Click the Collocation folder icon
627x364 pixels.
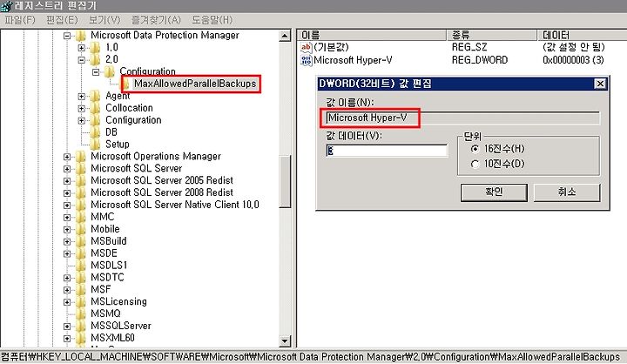pyautogui.click(x=95, y=108)
